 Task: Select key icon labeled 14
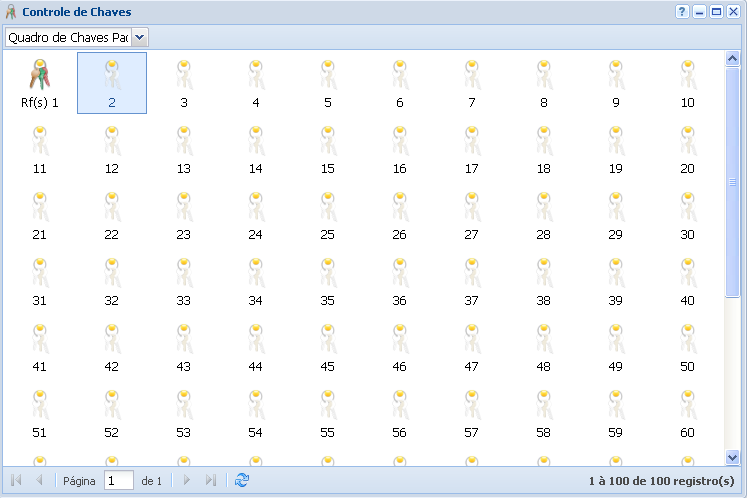tap(255, 142)
